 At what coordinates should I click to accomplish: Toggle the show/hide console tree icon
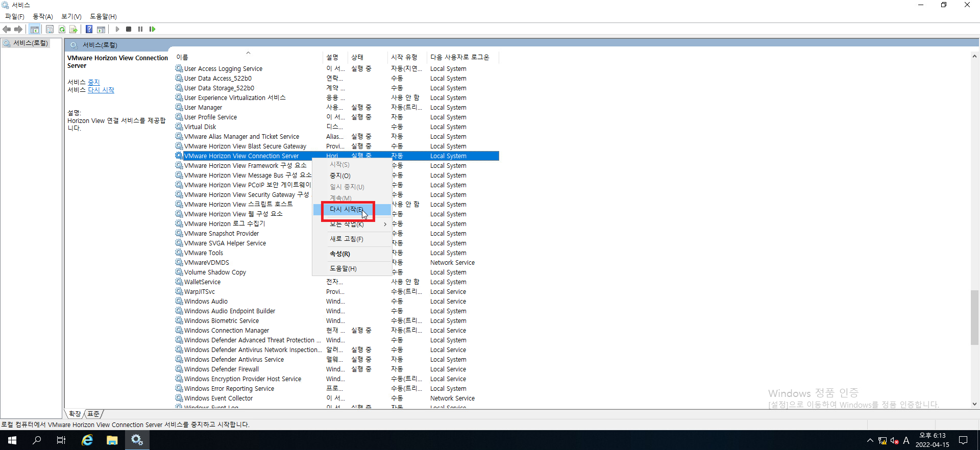35,29
